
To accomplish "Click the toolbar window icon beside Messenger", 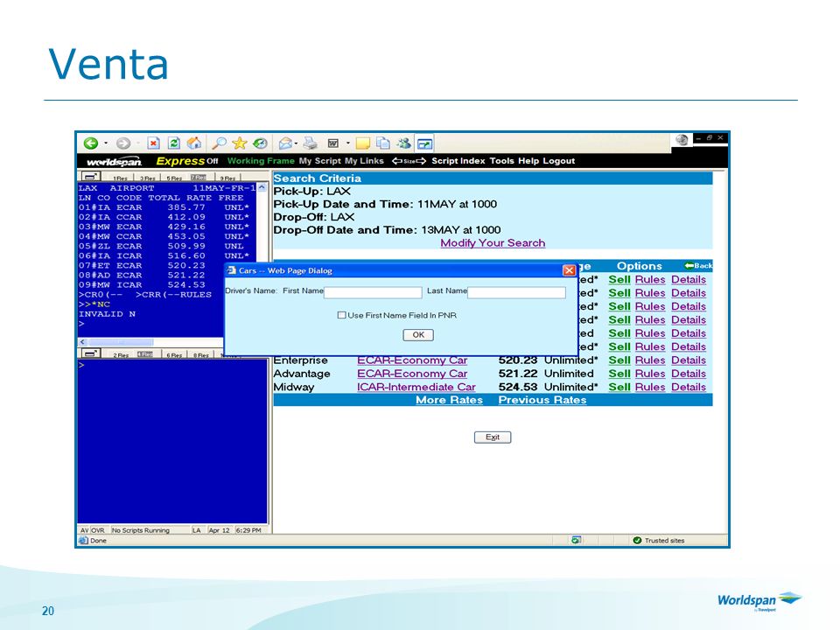I will coord(424,143).
